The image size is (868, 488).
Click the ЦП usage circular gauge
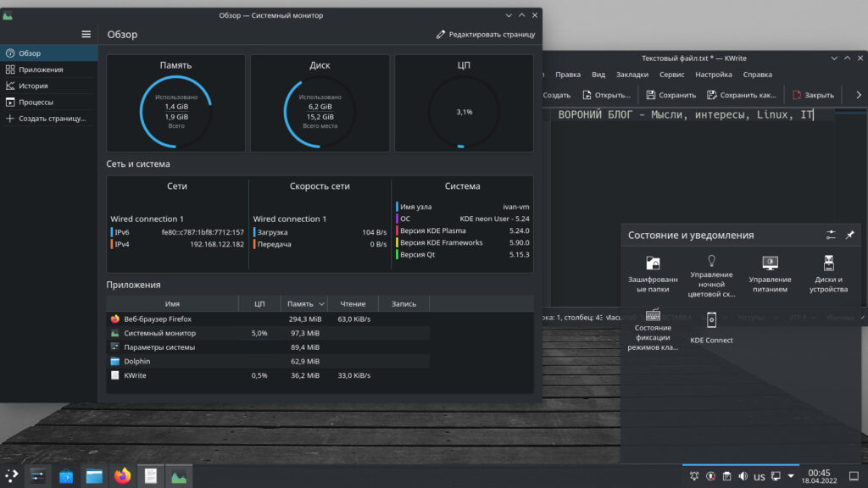coord(464,112)
